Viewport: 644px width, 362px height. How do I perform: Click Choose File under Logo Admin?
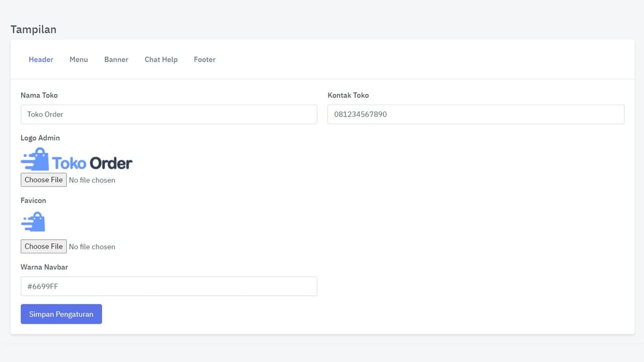click(44, 180)
